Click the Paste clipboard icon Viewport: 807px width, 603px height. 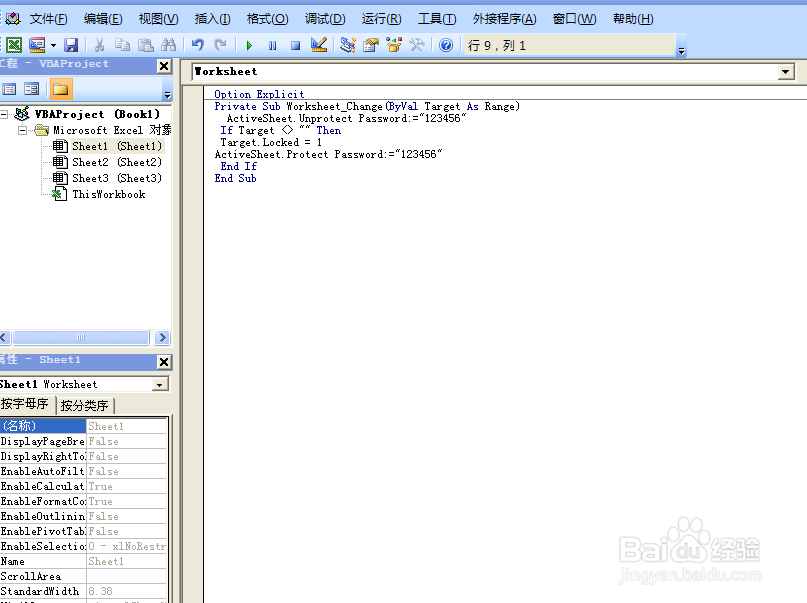(146, 45)
